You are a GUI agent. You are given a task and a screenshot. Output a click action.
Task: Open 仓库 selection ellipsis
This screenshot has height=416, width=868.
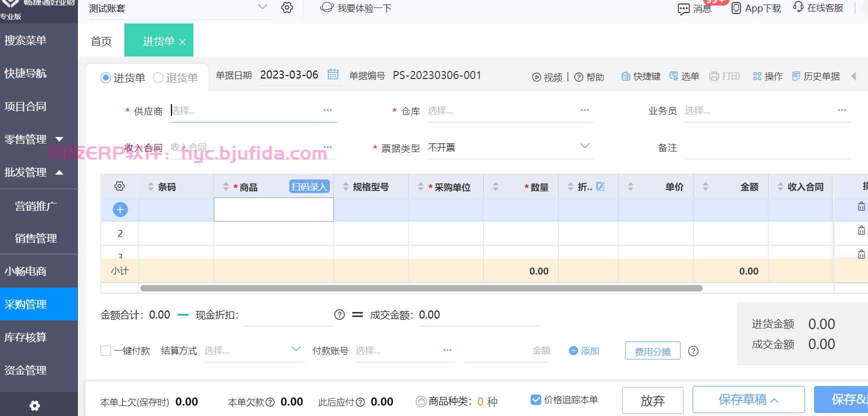[x=585, y=110]
